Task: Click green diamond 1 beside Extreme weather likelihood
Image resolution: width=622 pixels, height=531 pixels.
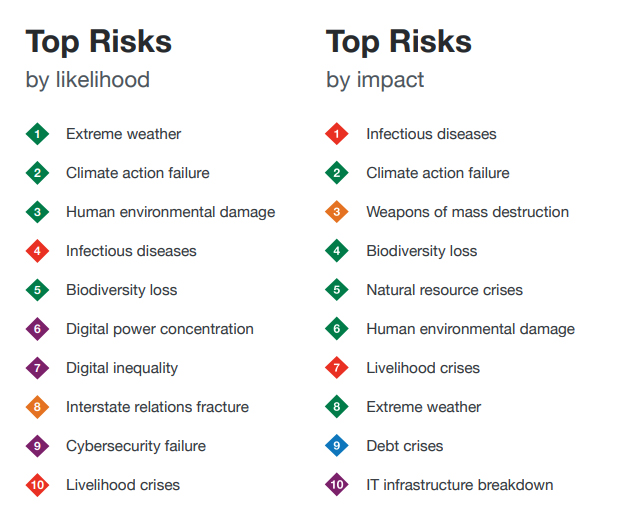Action: [37, 134]
